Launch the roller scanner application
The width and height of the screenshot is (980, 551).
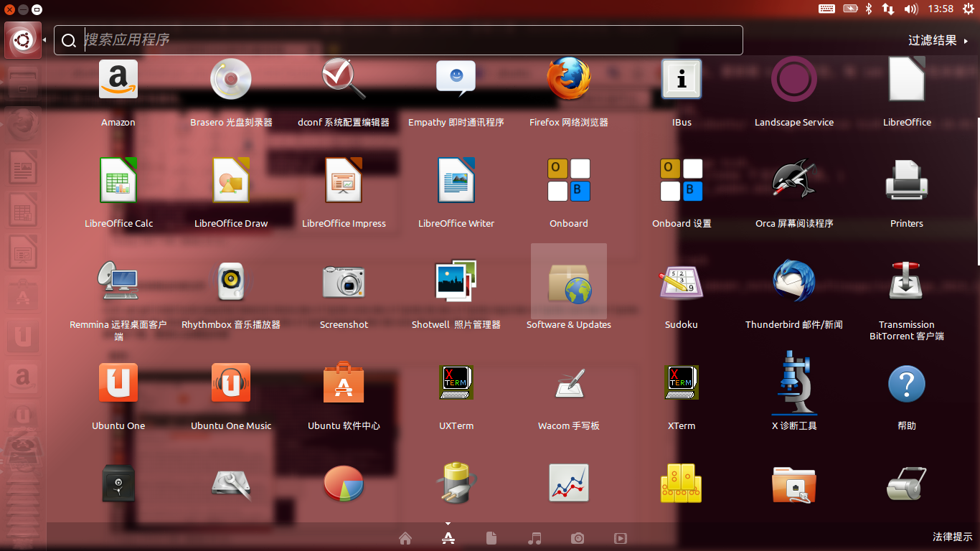907,484
